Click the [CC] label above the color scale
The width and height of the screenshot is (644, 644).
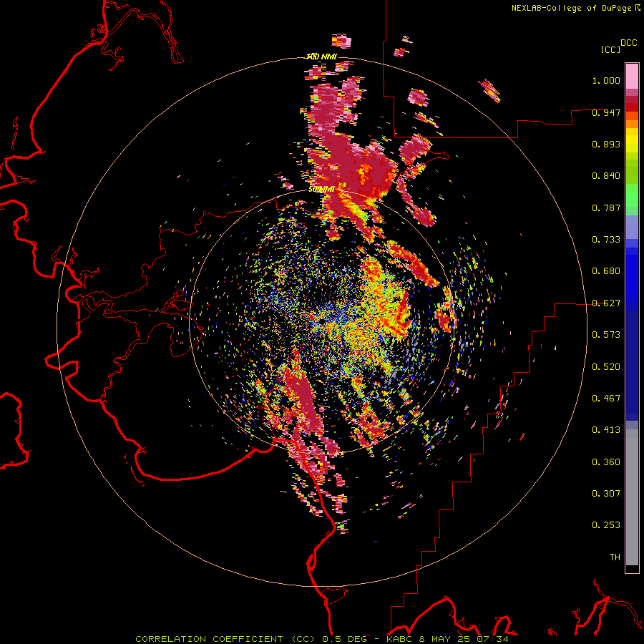pyautogui.click(x=610, y=49)
